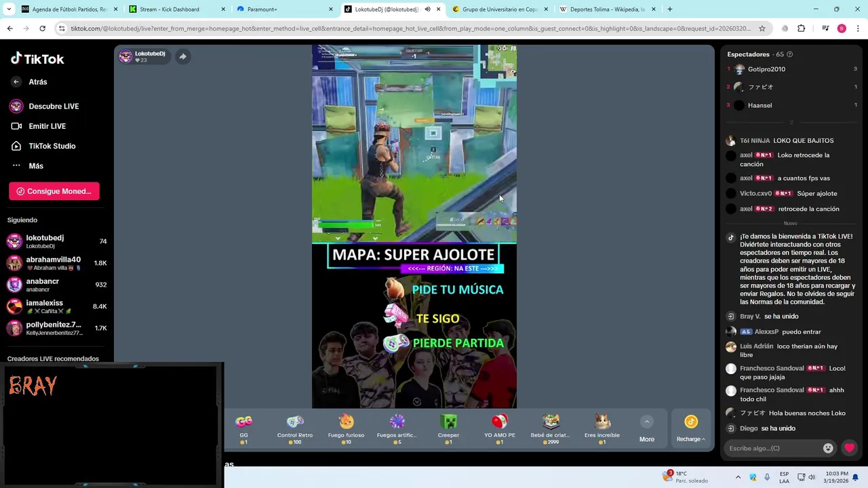Click the username Victo.cxv0 in chat
This screenshot has width=868, height=488.
click(755, 193)
